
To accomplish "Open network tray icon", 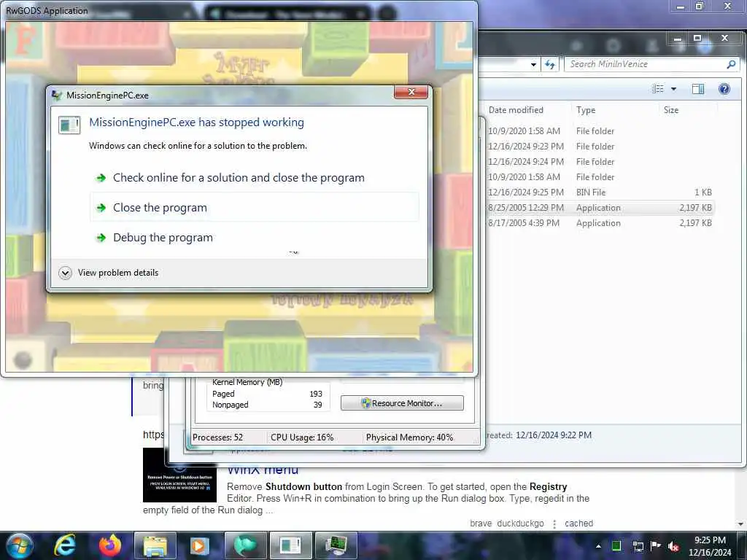I will (638, 546).
